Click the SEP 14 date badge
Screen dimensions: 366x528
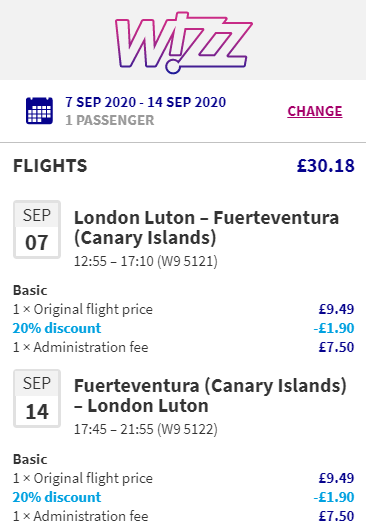click(x=37, y=398)
